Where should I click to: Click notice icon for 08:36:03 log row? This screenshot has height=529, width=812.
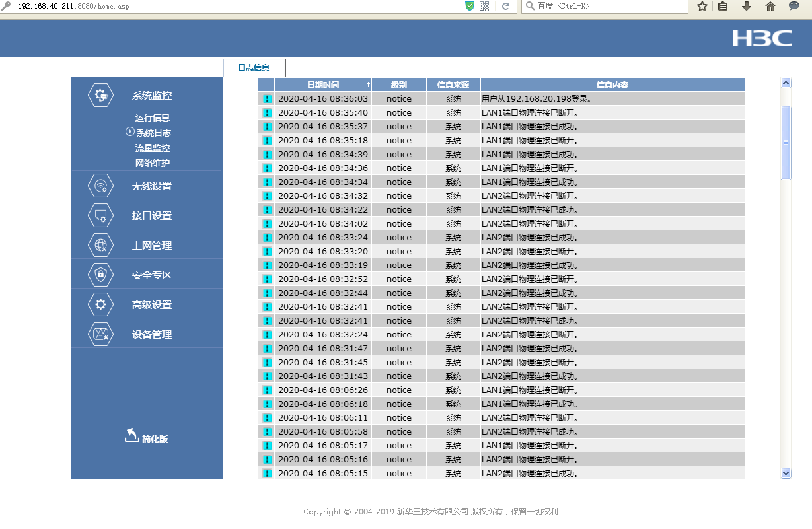pyautogui.click(x=266, y=99)
